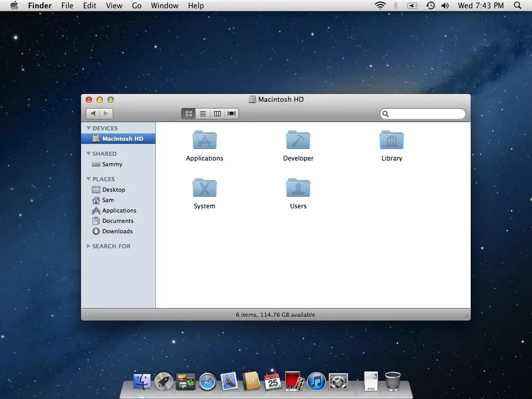This screenshot has width=532, height=399.
Task: Open Applications from the sidebar Places
Action: (x=118, y=210)
